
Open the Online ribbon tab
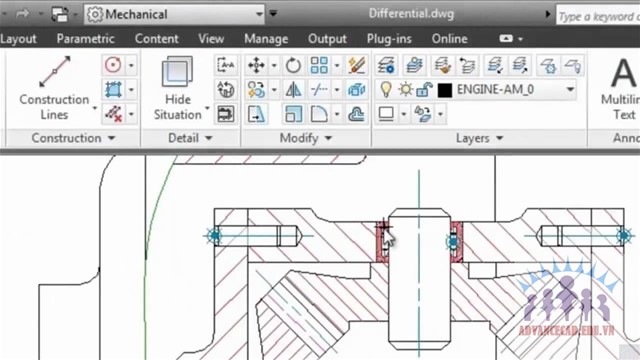449,39
